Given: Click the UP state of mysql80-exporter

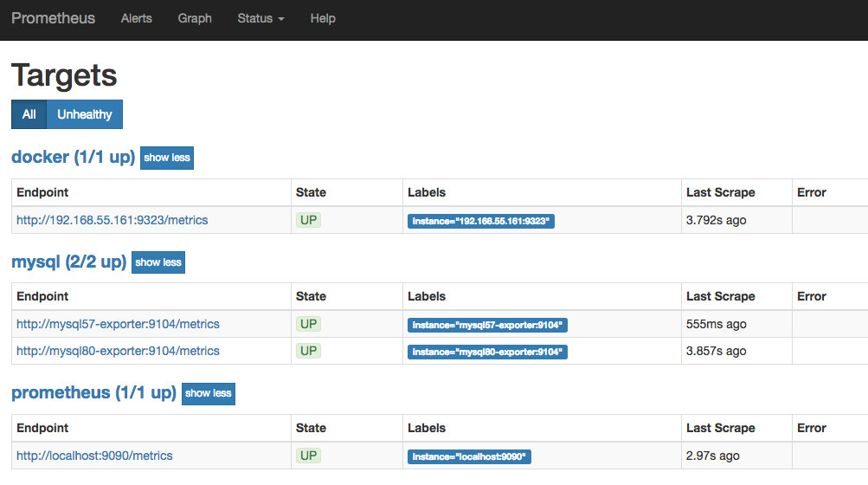Looking at the screenshot, I should click(308, 351).
